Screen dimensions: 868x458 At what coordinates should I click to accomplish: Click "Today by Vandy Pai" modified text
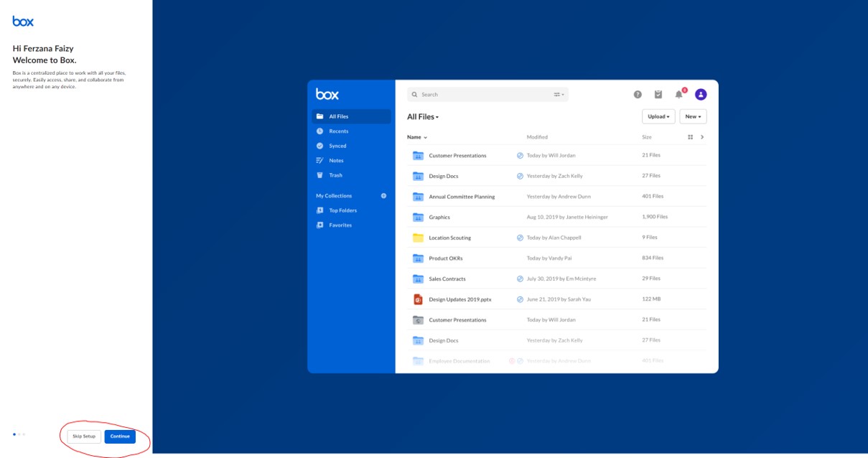(x=549, y=258)
